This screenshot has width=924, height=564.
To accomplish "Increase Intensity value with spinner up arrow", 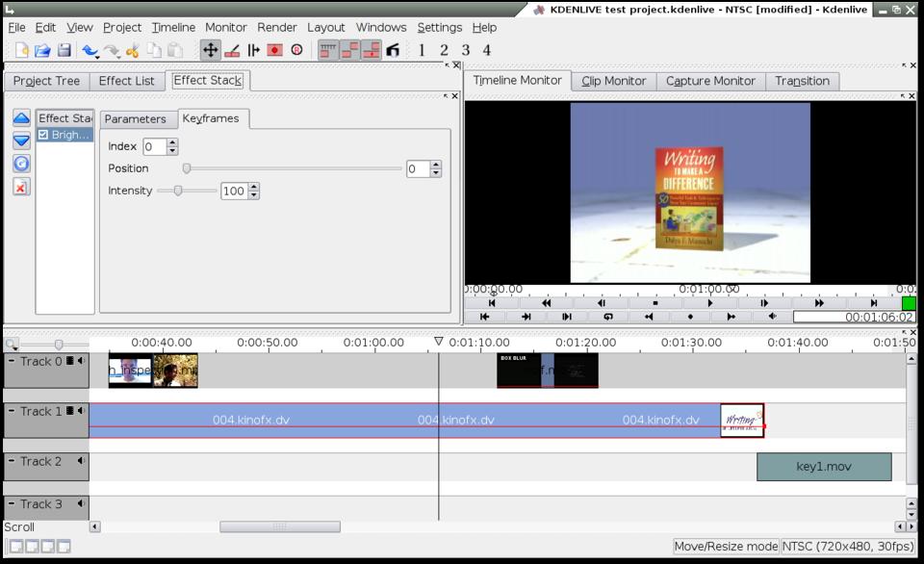I will pyautogui.click(x=254, y=187).
